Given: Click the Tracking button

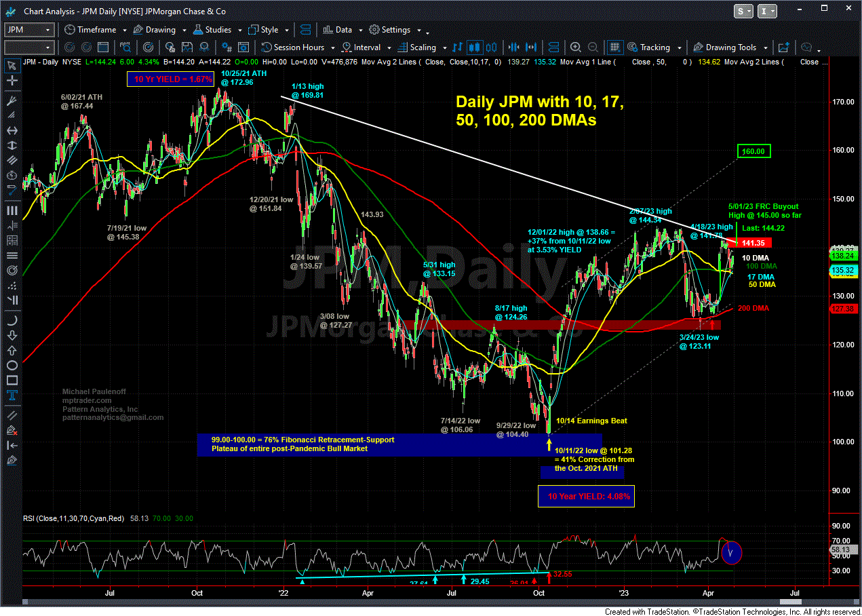Looking at the screenshot, I should (648, 47).
